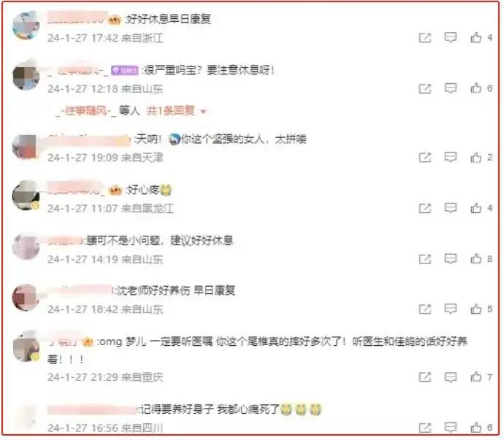504x440 pixels.
Task: Reply to the 很严重吗宝 comment
Action: (451, 88)
